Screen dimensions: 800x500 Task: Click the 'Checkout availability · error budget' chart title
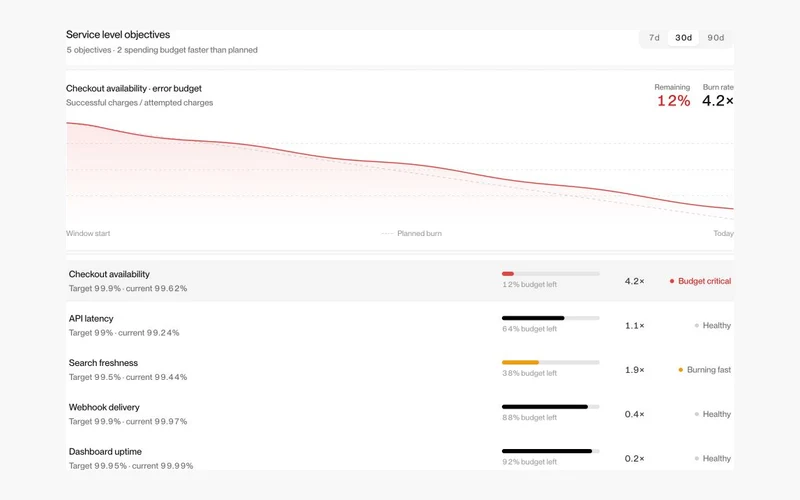(134, 88)
